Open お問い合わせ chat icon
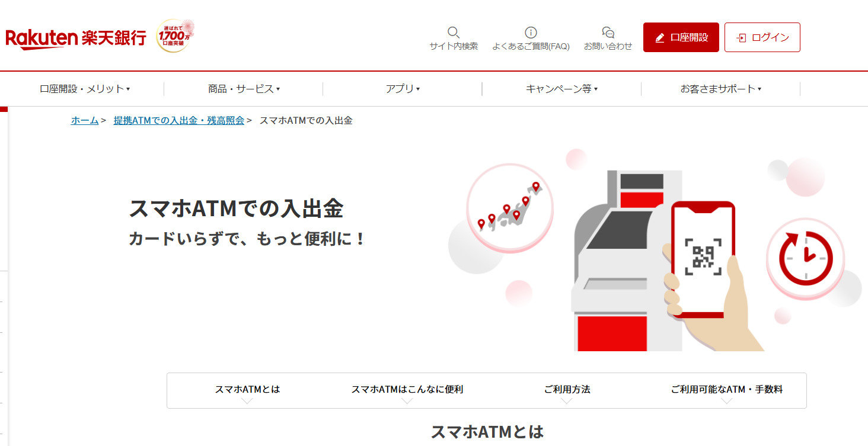 (608, 33)
